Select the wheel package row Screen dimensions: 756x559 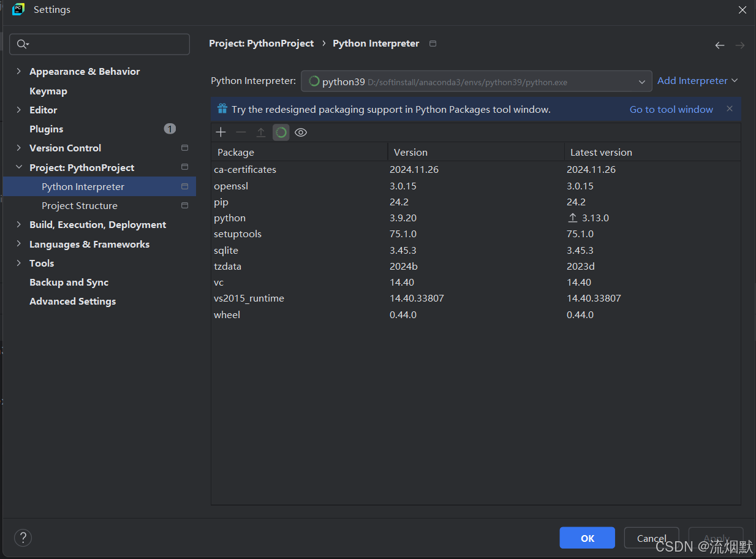476,314
